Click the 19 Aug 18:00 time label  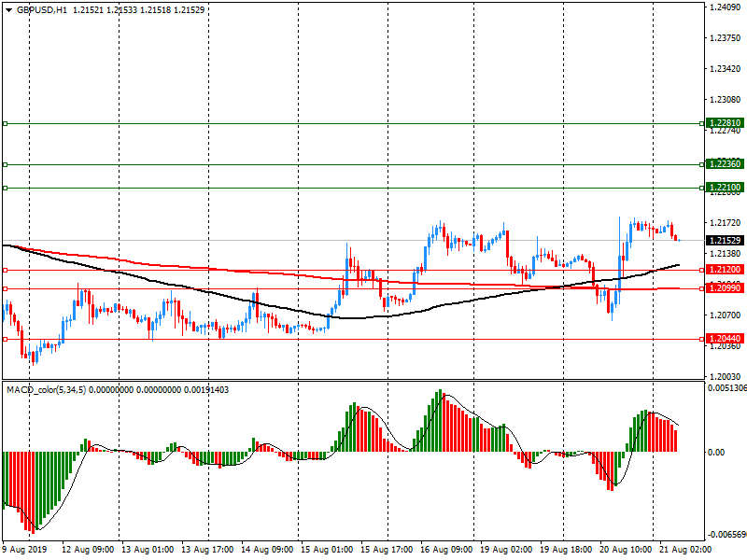566,550
